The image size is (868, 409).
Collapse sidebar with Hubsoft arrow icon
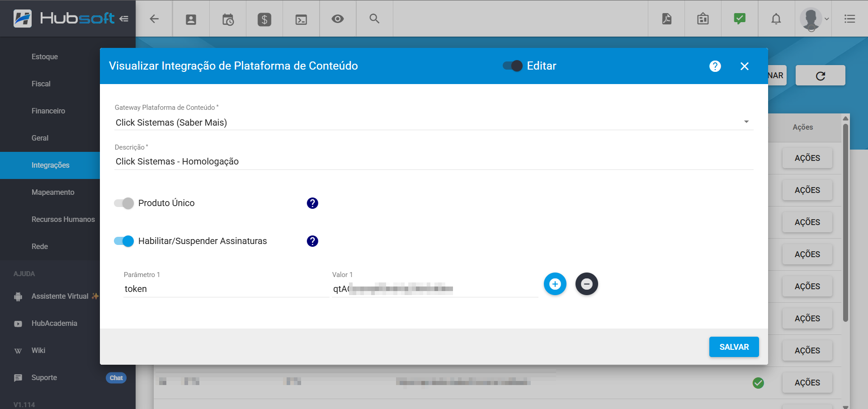(x=124, y=19)
